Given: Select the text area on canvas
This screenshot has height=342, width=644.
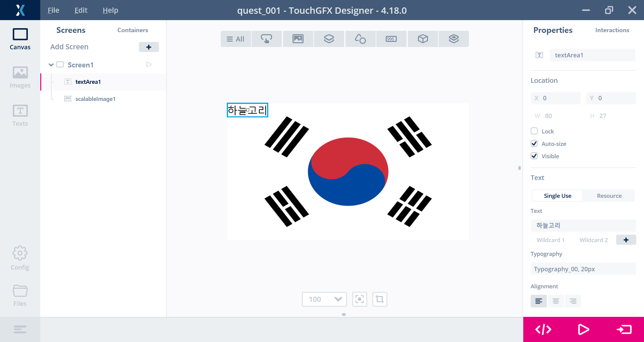Looking at the screenshot, I should pyautogui.click(x=248, y=110).
